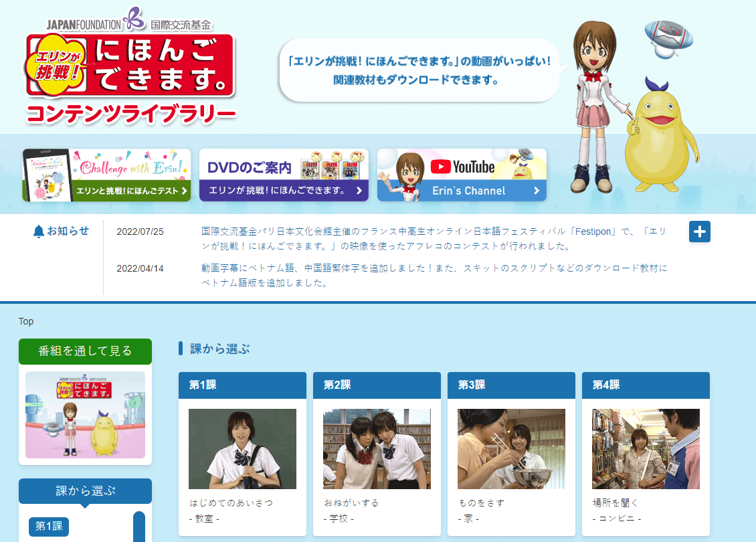This screenshot has width=756, height=542.
Task: Click the コンテンツライブラリー title text
Action: tap(131, 114)
